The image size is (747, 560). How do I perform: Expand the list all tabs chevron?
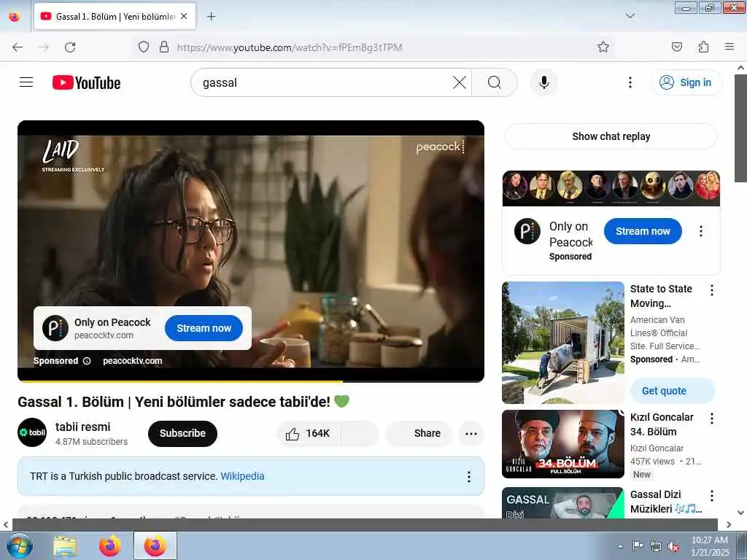click(630, 16)
